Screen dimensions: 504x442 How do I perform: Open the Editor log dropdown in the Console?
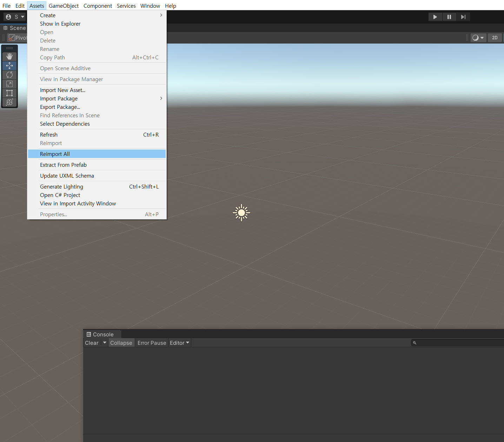coord(179,343)
